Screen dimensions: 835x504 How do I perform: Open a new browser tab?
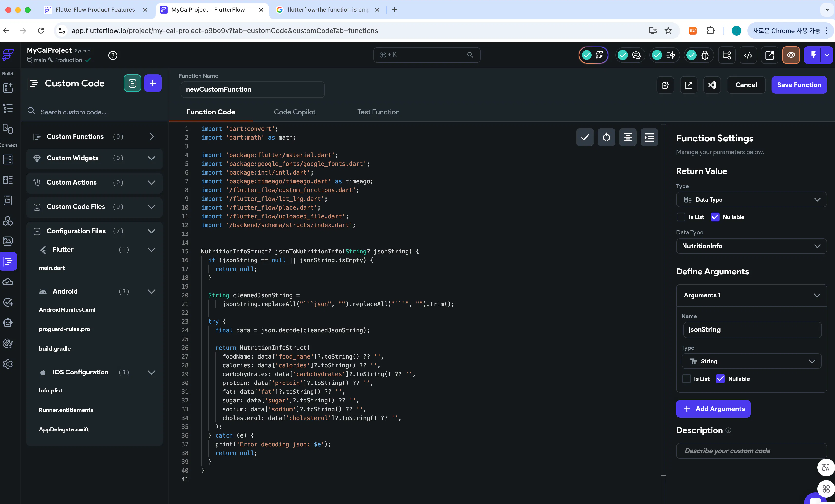tap(394, 9)
